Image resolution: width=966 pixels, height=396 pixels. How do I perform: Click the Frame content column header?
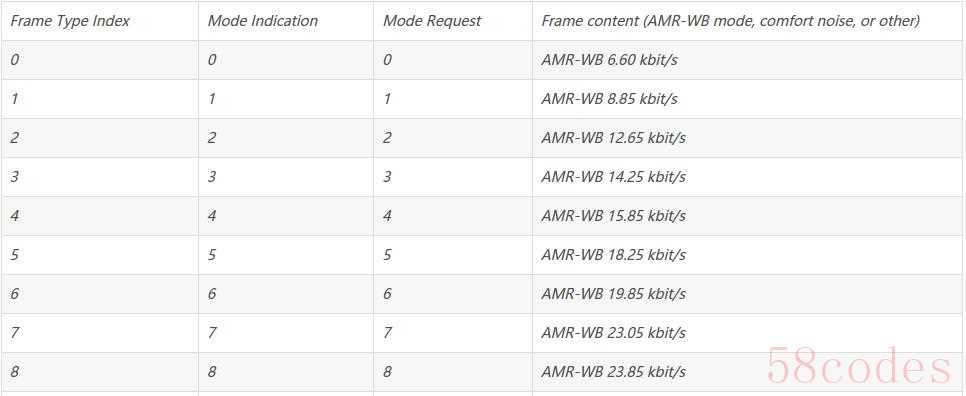[731, 21]
